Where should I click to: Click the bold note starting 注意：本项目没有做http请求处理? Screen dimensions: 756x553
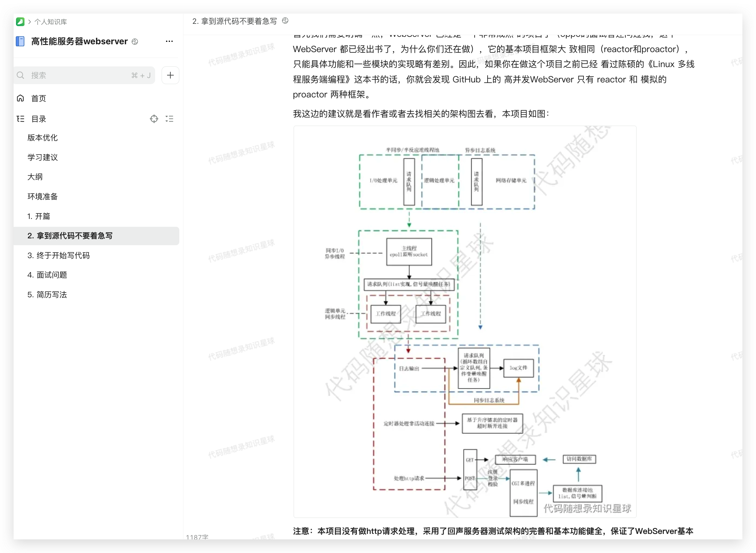point(493,531)
